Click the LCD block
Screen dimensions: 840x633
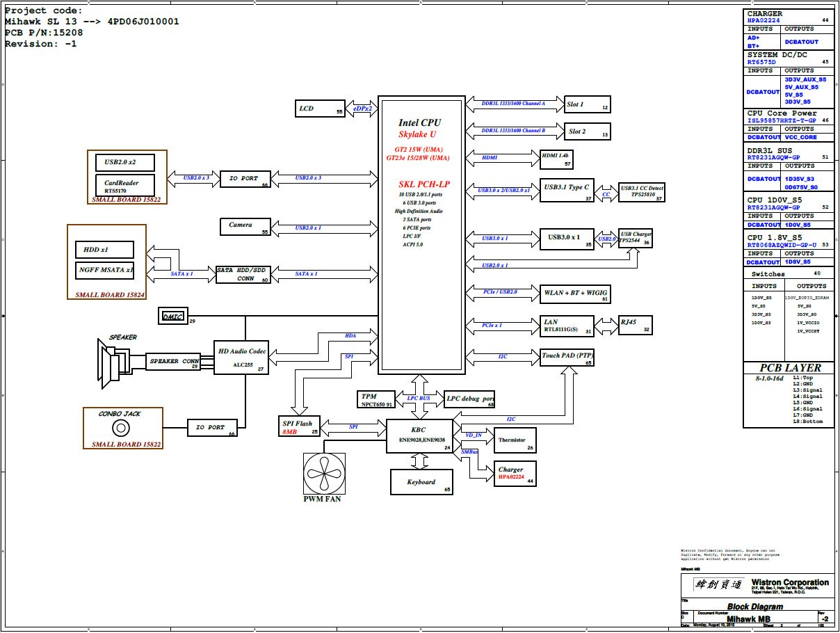pyautogui.click(x=320, y=109)
